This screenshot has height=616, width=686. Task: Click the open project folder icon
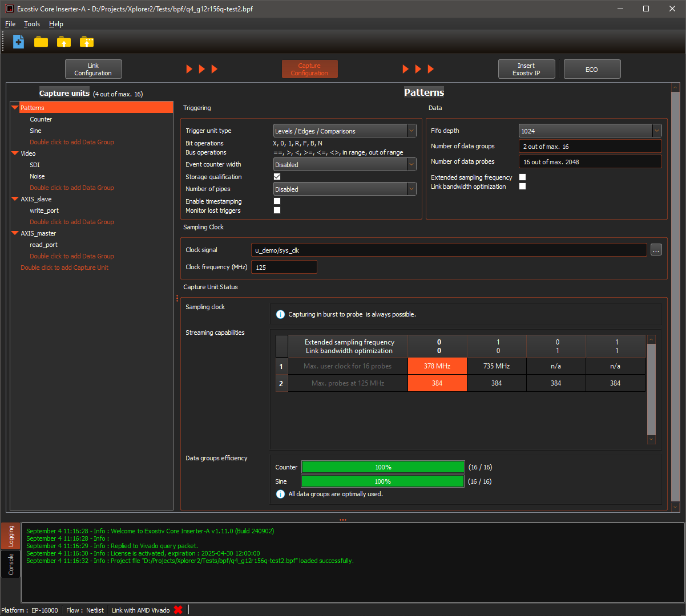(41, 42)
